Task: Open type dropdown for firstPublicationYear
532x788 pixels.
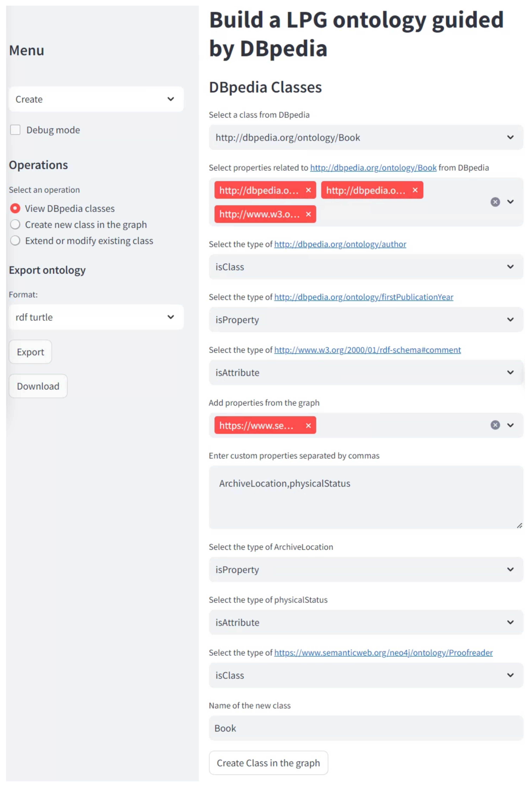Action: point(366,320)
